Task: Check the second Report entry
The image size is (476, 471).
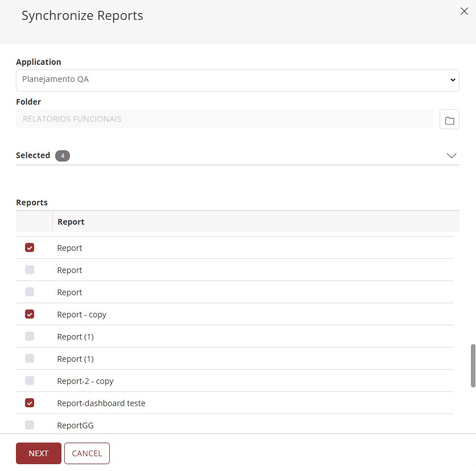Action: click(x=30, y=270)
